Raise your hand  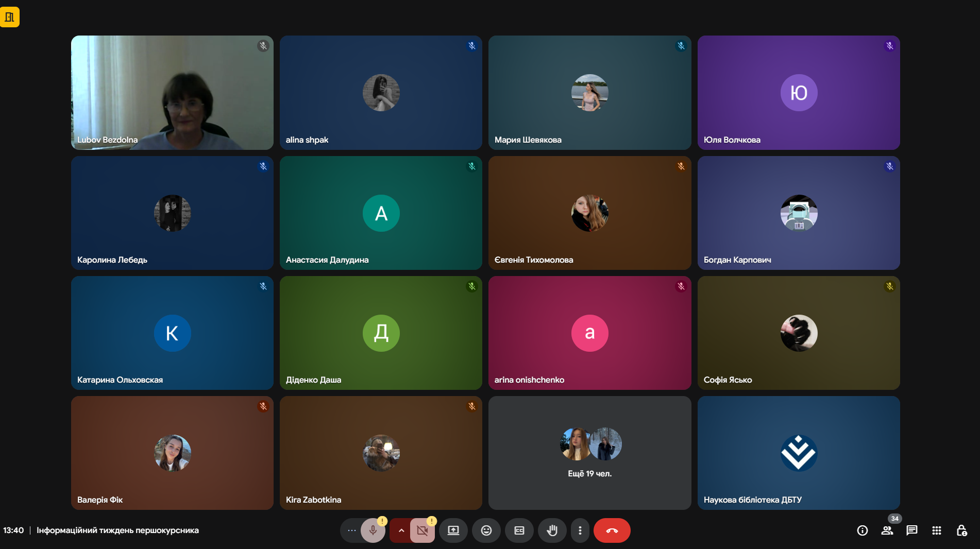552,530
